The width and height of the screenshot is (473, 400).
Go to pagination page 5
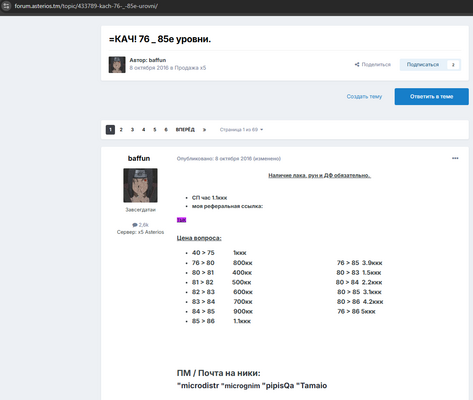pyautogui.click(x=155, y=130)
